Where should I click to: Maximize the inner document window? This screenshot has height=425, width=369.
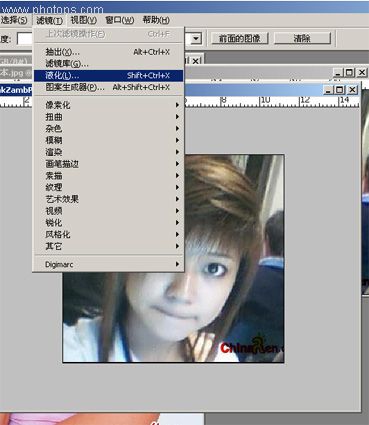tap(339, 90)
